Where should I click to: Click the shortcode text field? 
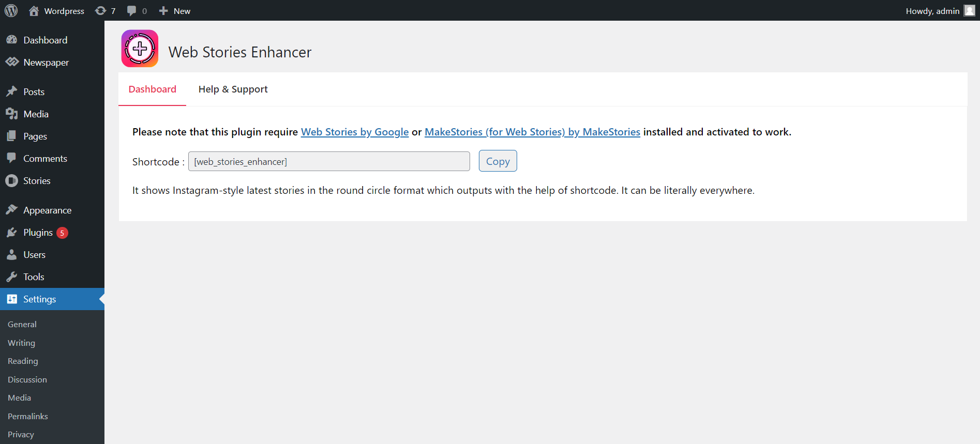click(x=329, y=161)
